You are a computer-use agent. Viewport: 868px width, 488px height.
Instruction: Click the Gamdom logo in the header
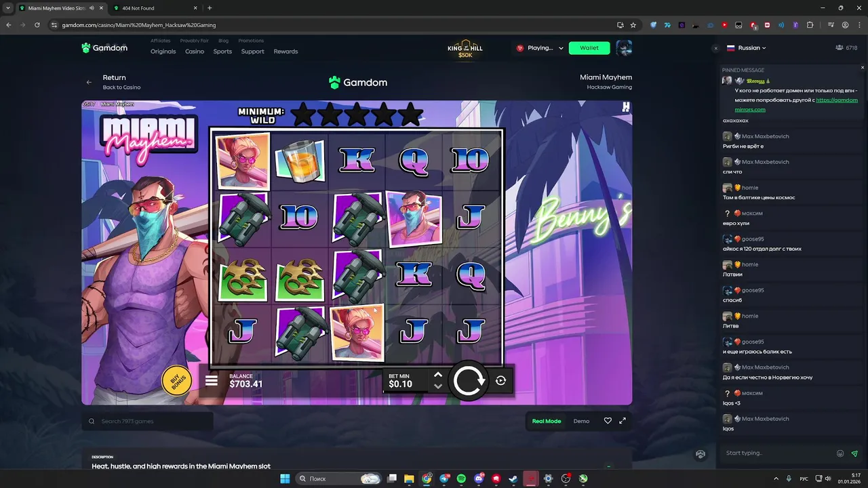[104, 48]
